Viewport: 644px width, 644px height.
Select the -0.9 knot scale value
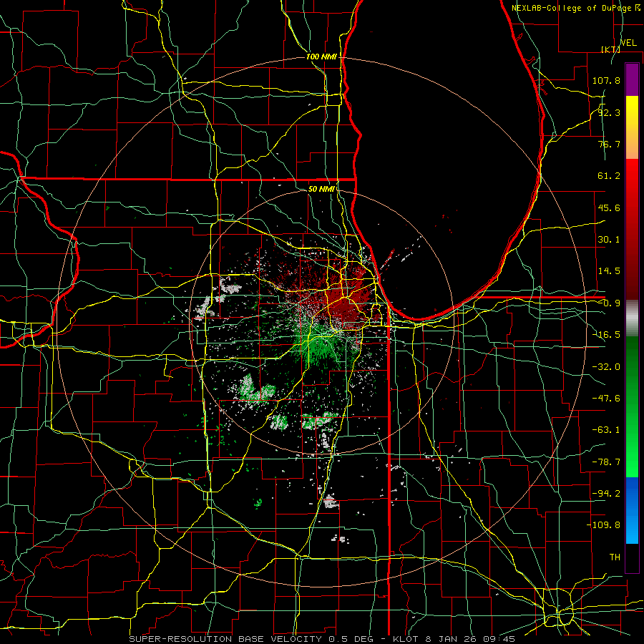click(609, 303)
